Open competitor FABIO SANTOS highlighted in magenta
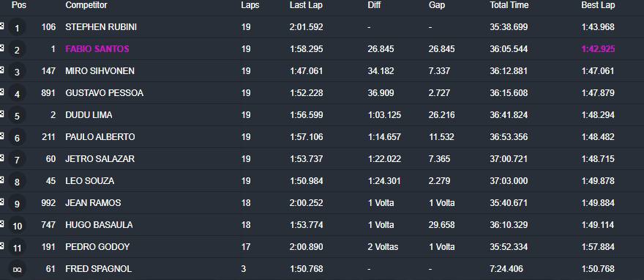This screenshot has width=644, height=280. point(97,49)
